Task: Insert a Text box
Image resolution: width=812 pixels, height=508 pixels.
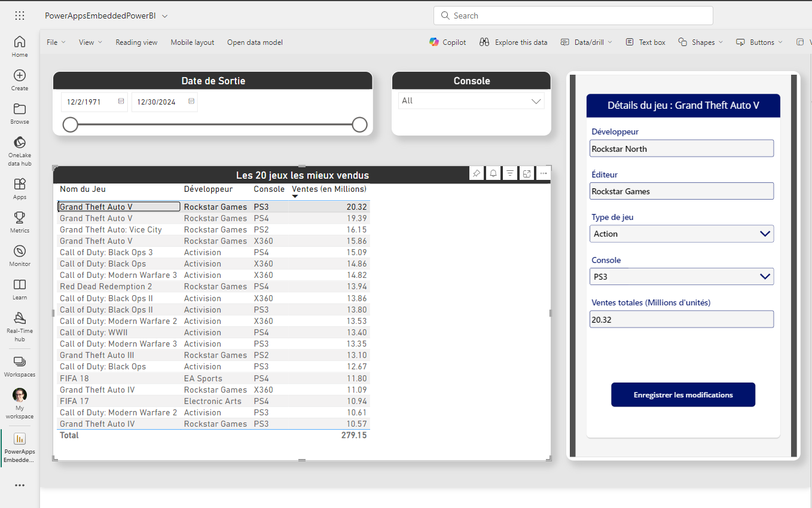Action: [x=645, y=42]
